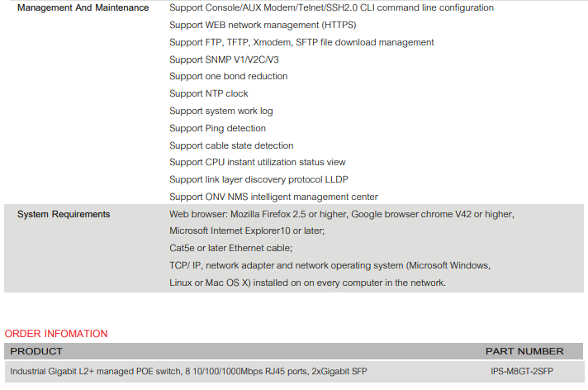
Task: Click the Support system work log line
Action: coord(220,111)
